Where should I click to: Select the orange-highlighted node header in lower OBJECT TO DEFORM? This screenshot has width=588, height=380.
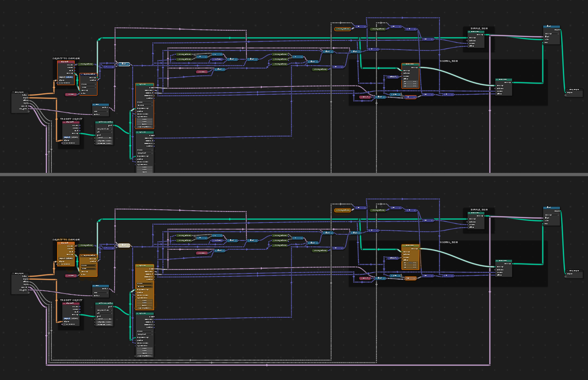pyautogui.click(x=66, y=243)
